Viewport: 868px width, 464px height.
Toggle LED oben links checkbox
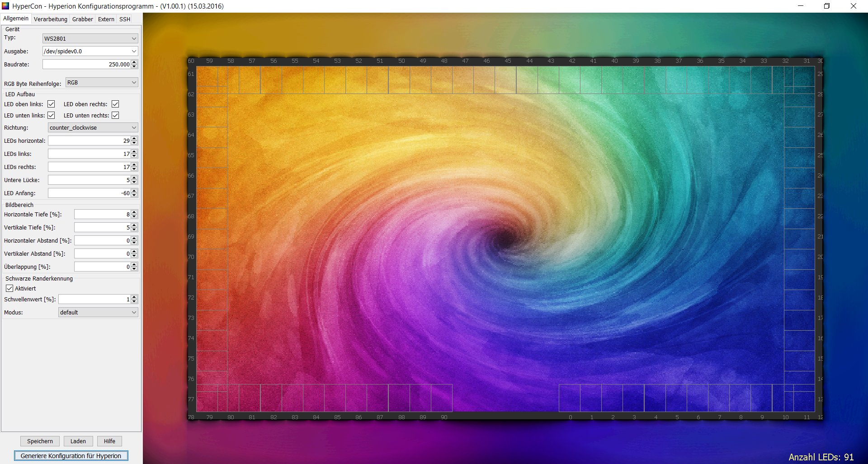tap(51, 104)
